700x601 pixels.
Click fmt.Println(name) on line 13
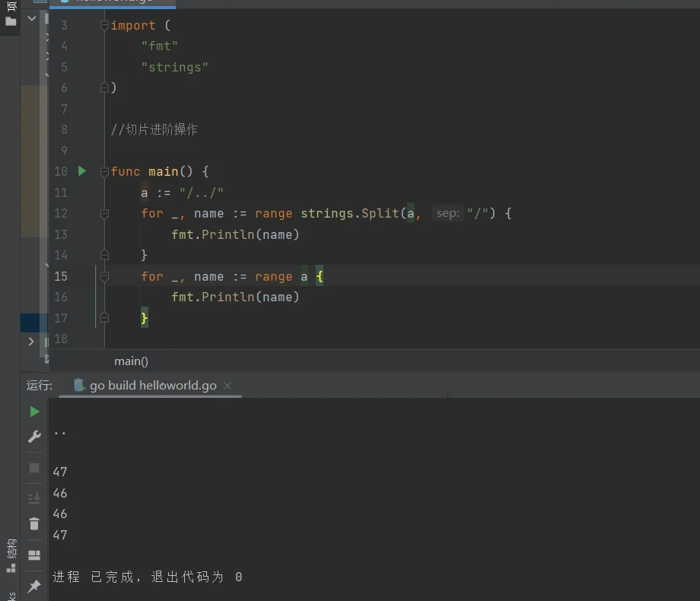tap(235, 234)
